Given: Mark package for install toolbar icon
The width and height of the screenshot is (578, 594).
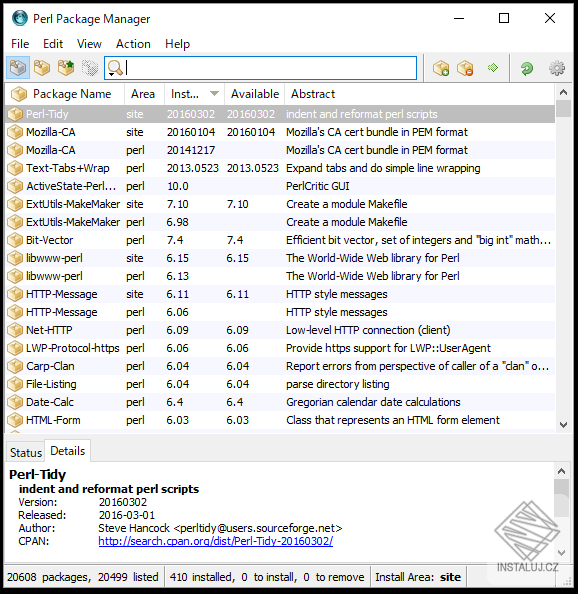Looking at the screenshot, I should [x=441, y=68].
